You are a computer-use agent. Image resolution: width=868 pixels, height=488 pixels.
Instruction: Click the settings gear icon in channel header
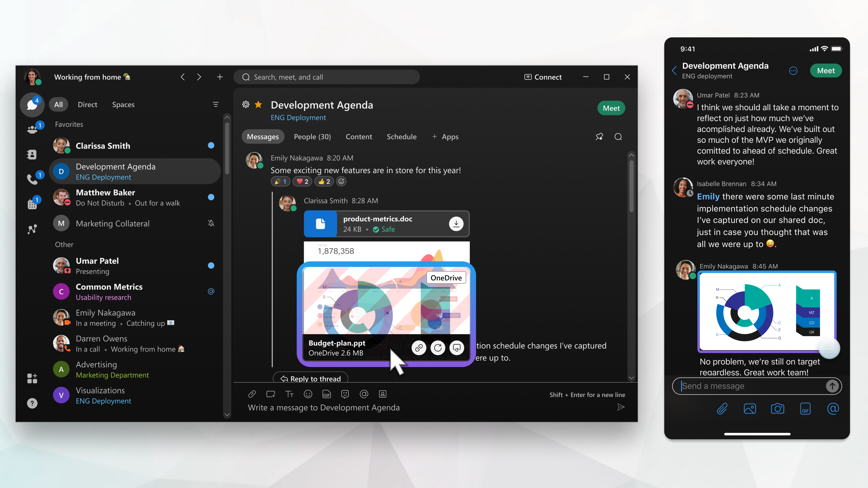pos(246,104)
